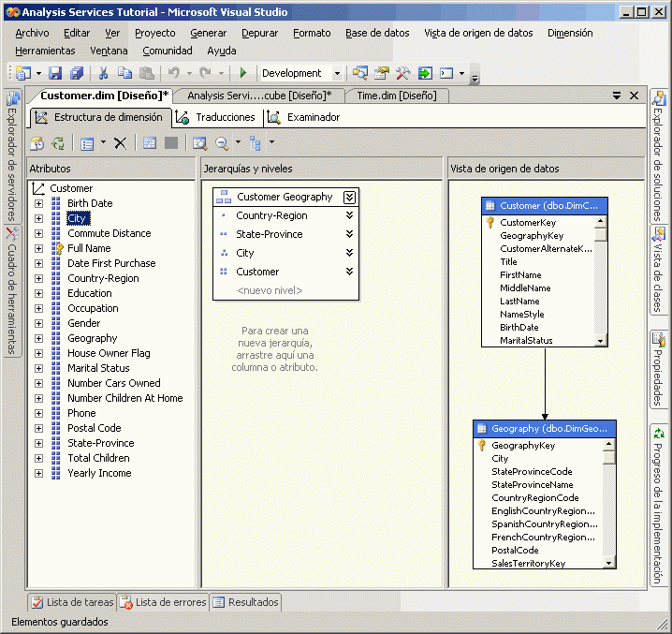This screenshot has height=634, width=672.
Task: Expand the Geography attribute
Action: [x=39, y=338]
